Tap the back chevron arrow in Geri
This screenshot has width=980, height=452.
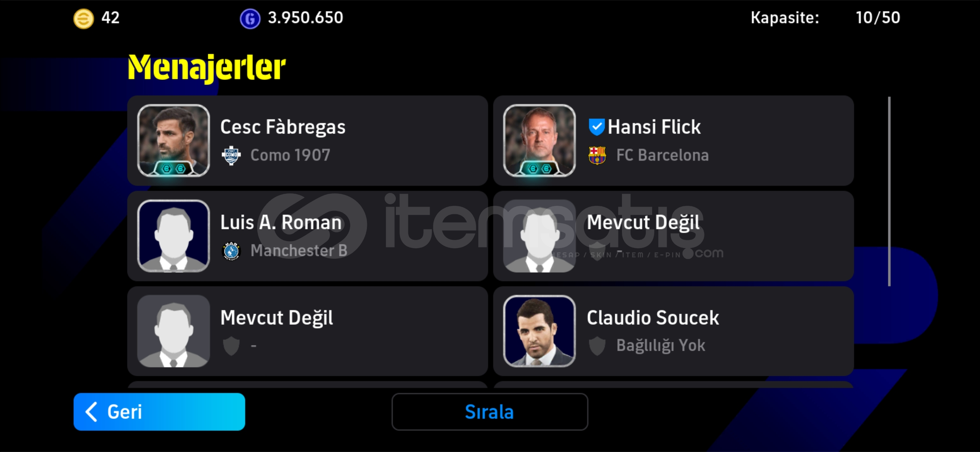pos(91,412)
